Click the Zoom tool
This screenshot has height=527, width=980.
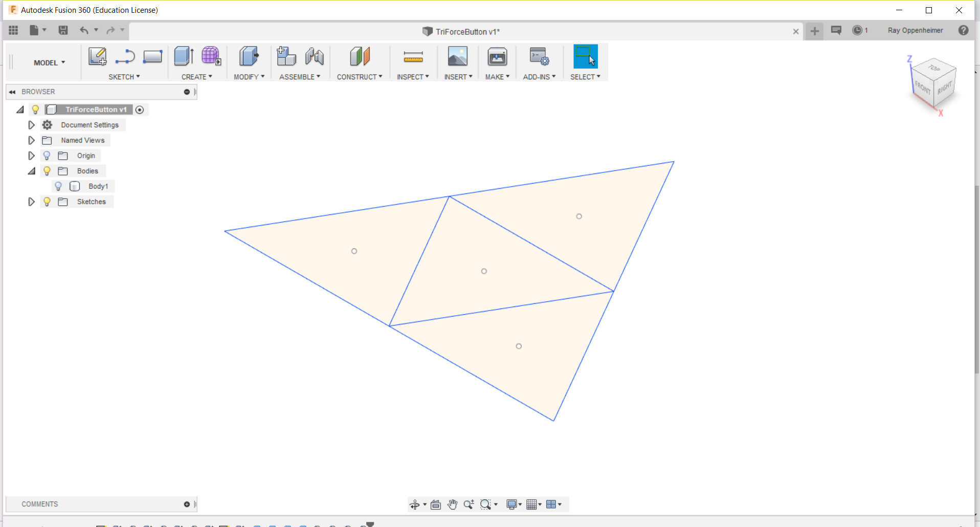469,504
